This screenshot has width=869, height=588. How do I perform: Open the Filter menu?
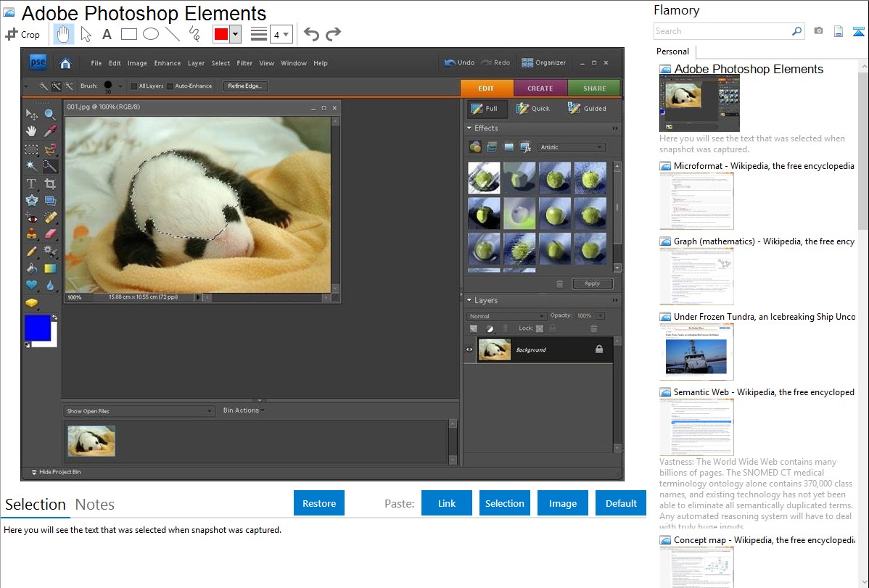click(244, 63)
